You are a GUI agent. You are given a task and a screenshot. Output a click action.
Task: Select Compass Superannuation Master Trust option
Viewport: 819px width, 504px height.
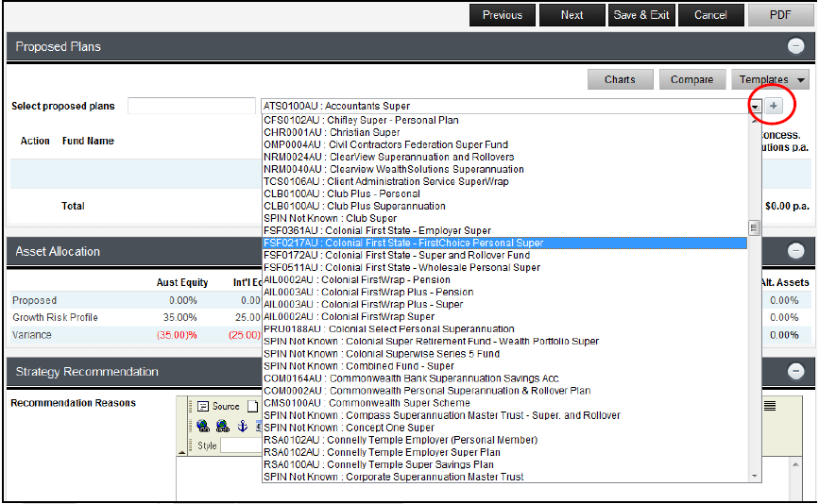click(504, 415)
